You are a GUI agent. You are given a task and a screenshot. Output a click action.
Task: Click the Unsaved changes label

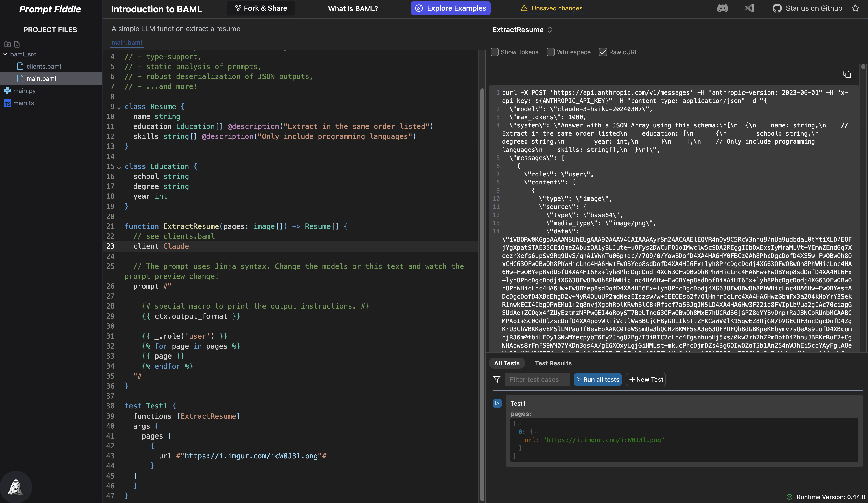[557, 8]
